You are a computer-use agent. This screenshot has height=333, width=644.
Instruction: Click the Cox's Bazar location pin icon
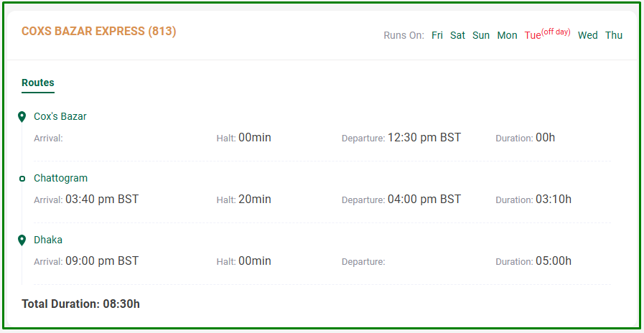[22, 117]
